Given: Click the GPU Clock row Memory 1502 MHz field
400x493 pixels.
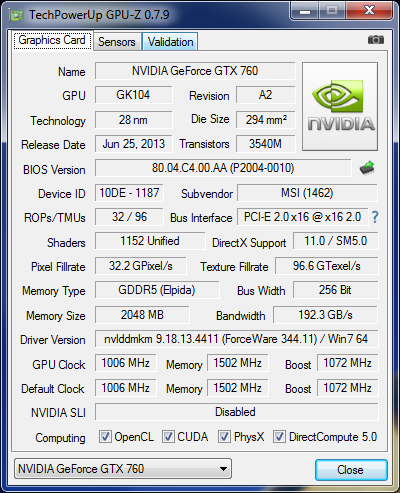Looking at the screenshot, I should [238, 363].
